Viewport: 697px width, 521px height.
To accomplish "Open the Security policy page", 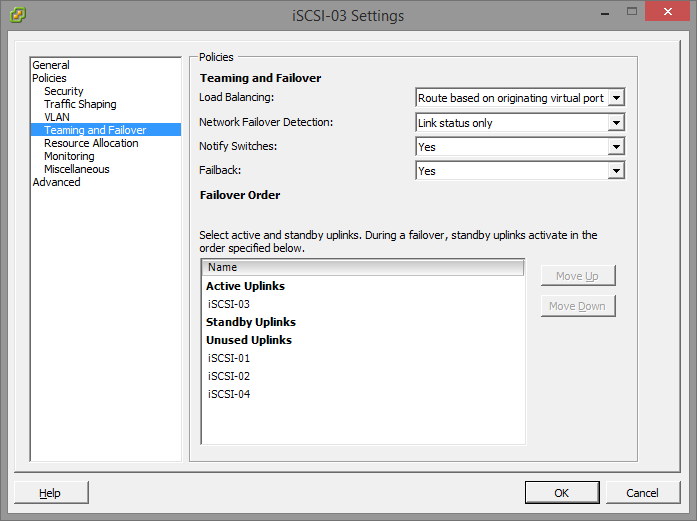I will [x=64, y=91].
